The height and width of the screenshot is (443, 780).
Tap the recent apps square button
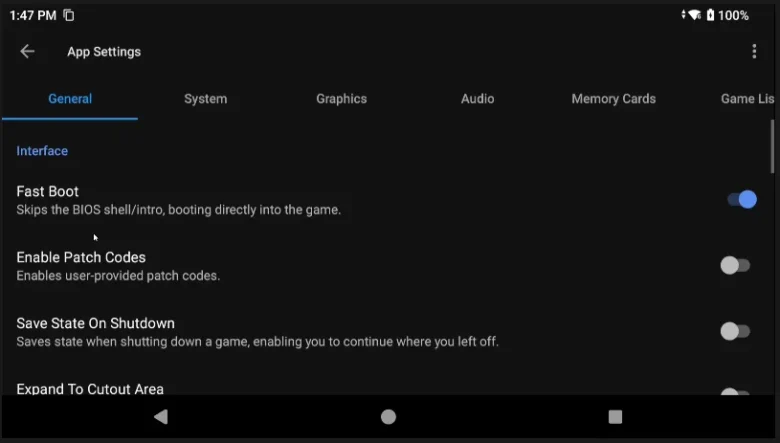615,417
